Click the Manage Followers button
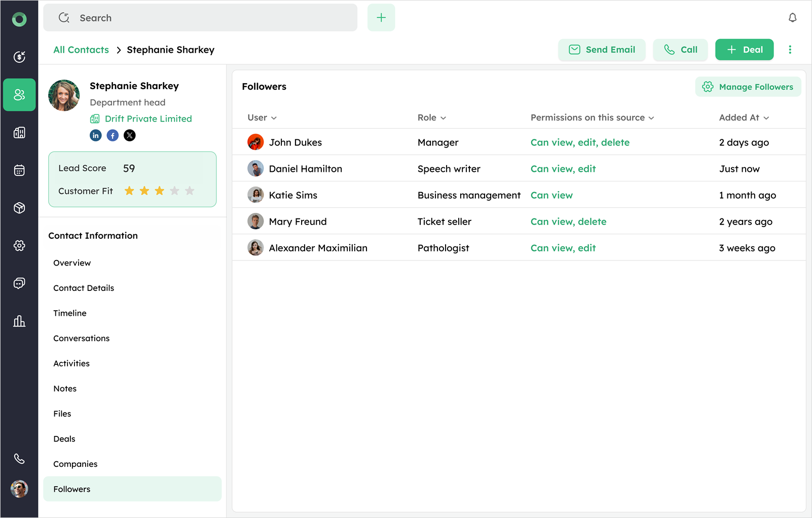Image resolution: width=812 pixels, height=518 pixels. (x=748, y=87)
